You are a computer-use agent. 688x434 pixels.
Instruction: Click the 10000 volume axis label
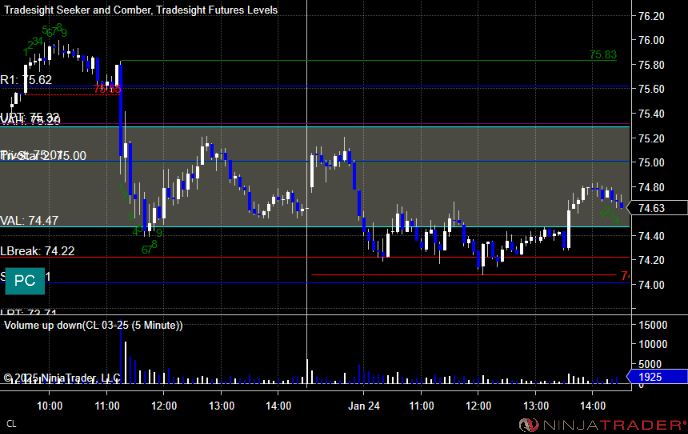click(x=653, y=344)
